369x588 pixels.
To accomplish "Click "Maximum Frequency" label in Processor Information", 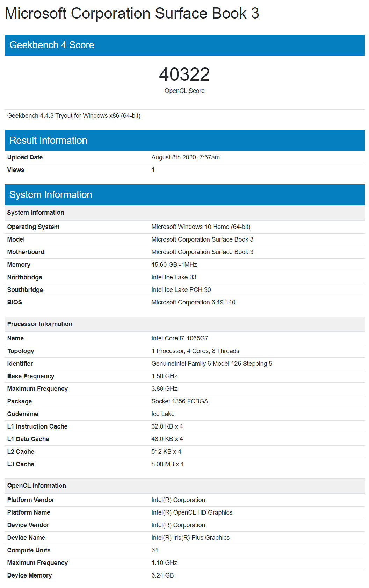I will [37, 389].
